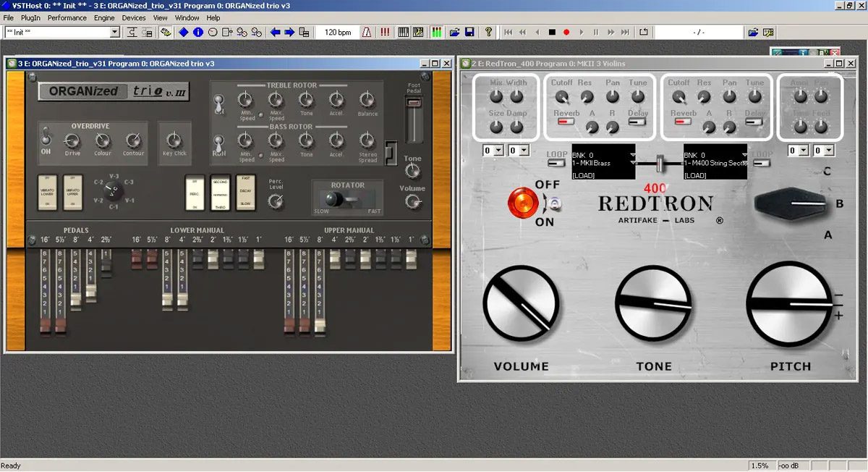Viewport: 868px width, 472px height.
Task: Click the blue right arrow toolbar icon
Action: pos(289,33)
